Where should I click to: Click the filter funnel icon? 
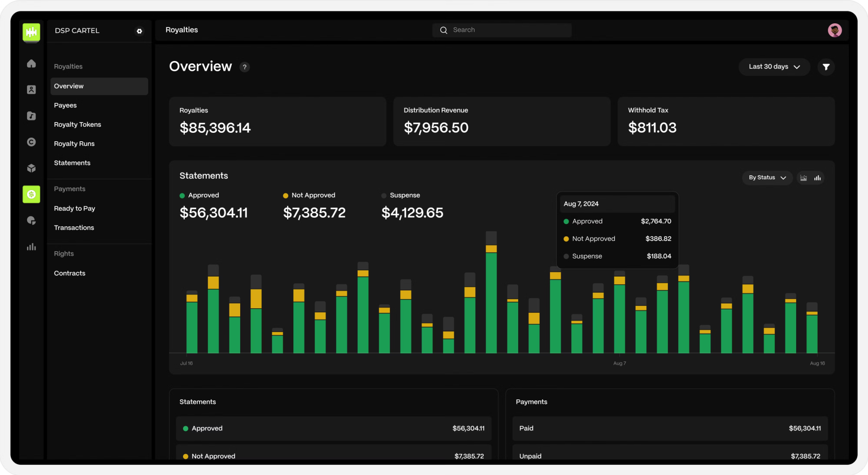[826, 67]
